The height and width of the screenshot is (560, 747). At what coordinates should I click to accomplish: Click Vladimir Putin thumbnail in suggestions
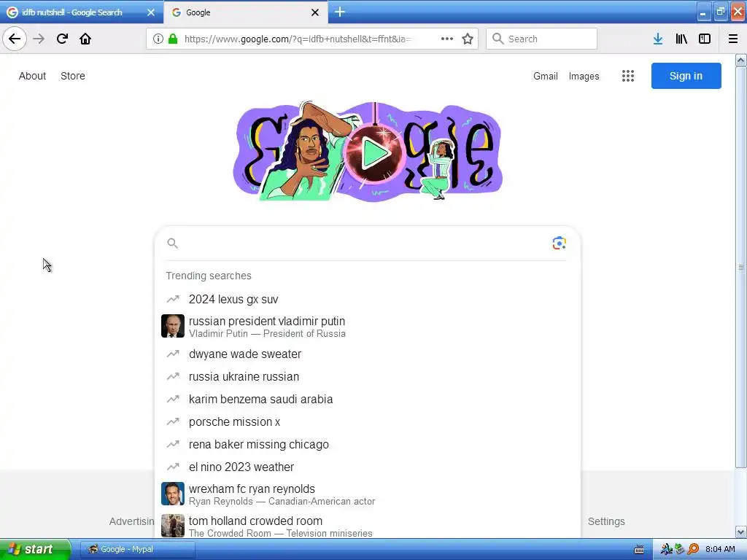[172, 326]
